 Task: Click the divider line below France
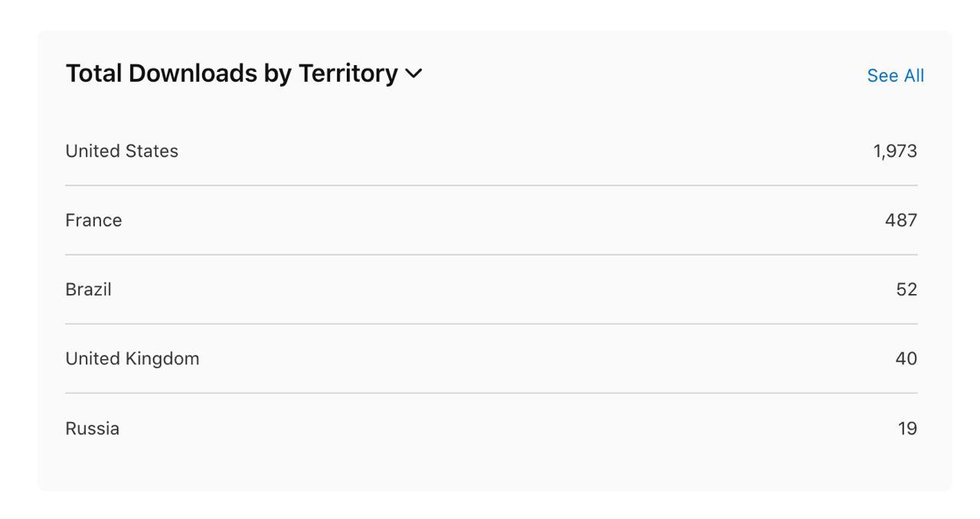(490, 255)
